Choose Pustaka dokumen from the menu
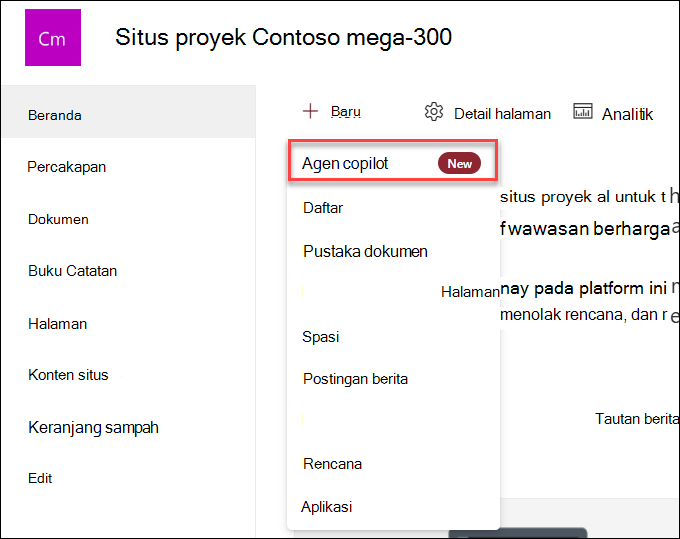The width and height of the screenshot is (680, 539). point(365,252)
